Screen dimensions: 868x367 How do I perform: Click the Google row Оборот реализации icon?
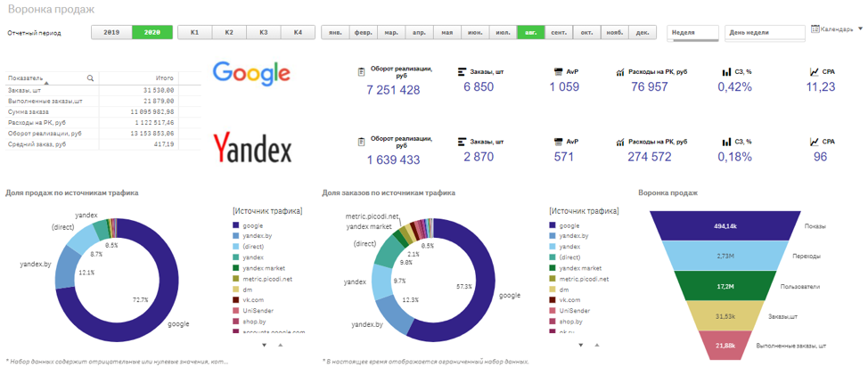(362, 71)
